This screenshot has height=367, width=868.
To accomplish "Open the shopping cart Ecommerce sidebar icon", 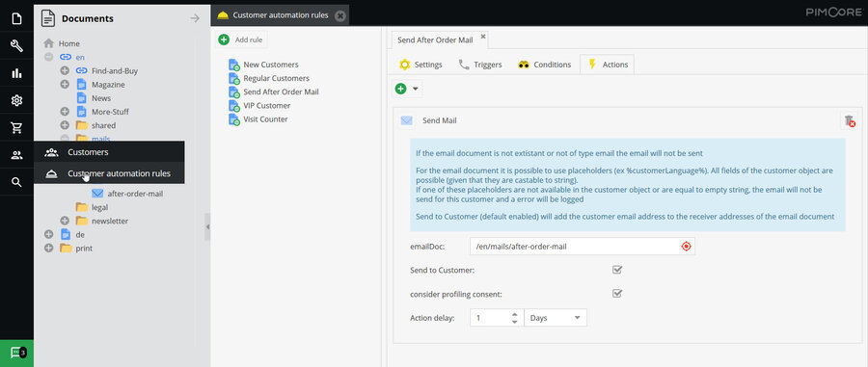I will [16, 128].
